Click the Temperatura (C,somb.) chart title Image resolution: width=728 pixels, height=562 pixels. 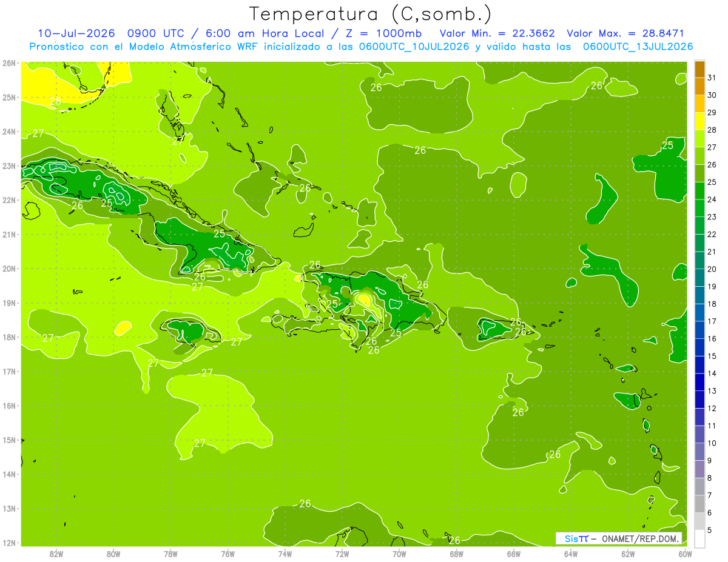pyautogui.click(x=371, y=15)
